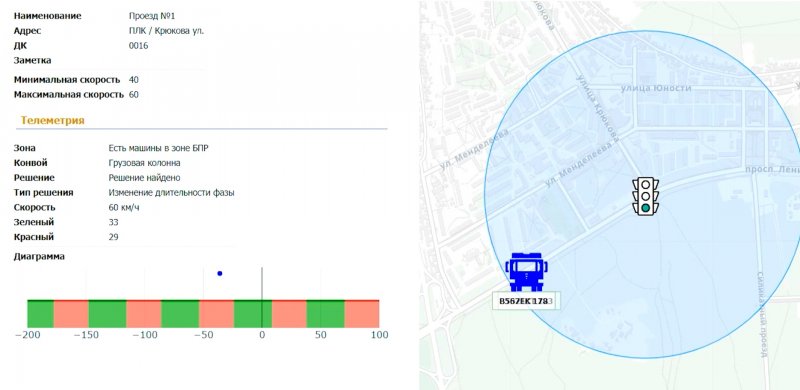Select the blue truck icon on map
The height and width of the screenshot is (390, 800).
526,272
